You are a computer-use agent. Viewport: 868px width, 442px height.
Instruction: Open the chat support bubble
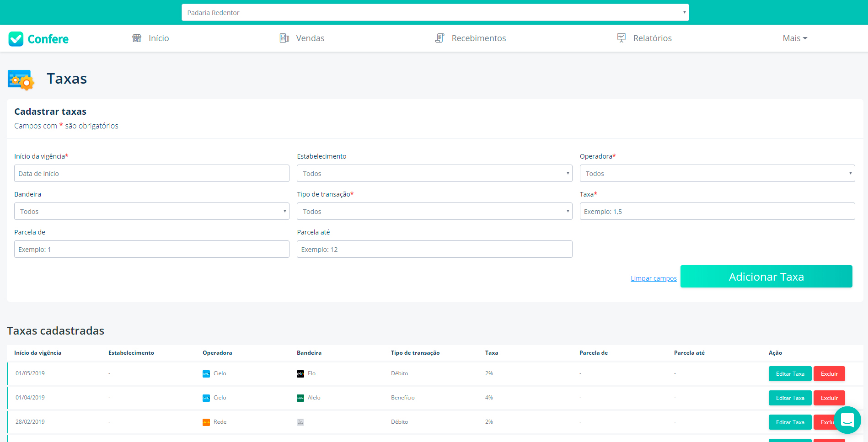(x=847, y=420)
